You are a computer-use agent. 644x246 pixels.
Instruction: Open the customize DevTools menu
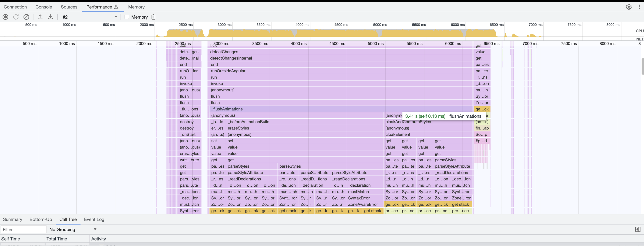point(639,7)
